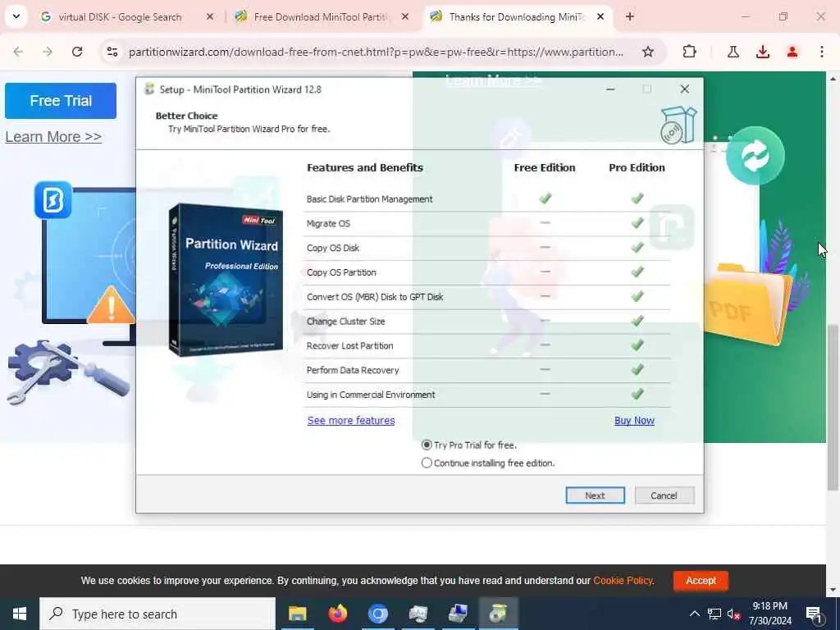Close the Free Download MiniTool tab

[x=405, y=17]
